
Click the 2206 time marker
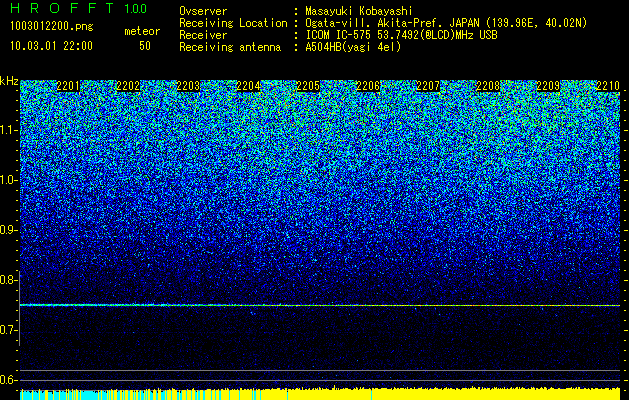coord(368,86)
